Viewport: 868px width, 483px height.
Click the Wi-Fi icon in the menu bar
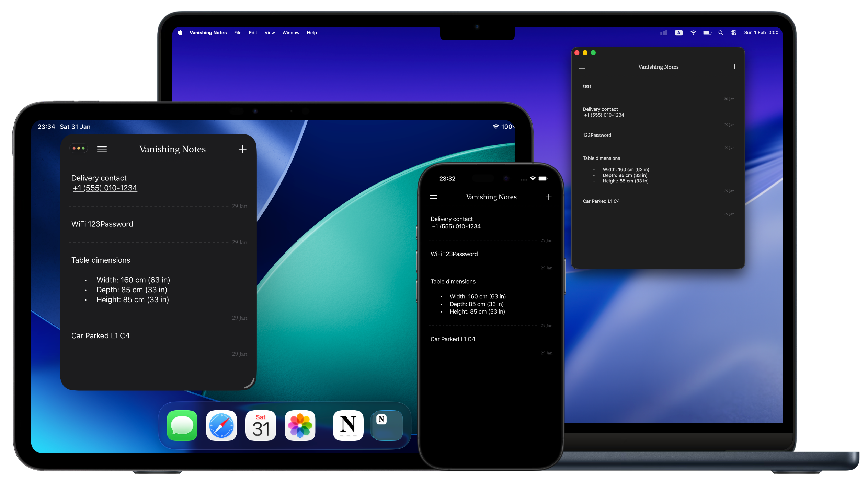[693, 32]
